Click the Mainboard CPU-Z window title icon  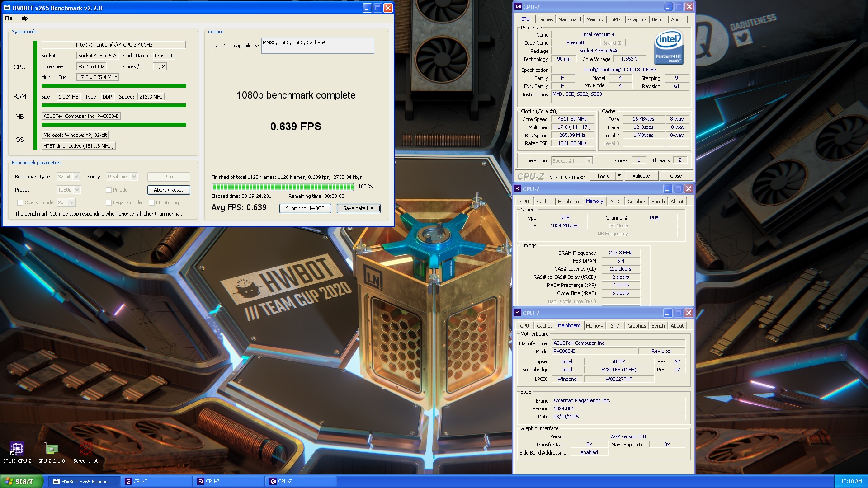pos(518,313)
